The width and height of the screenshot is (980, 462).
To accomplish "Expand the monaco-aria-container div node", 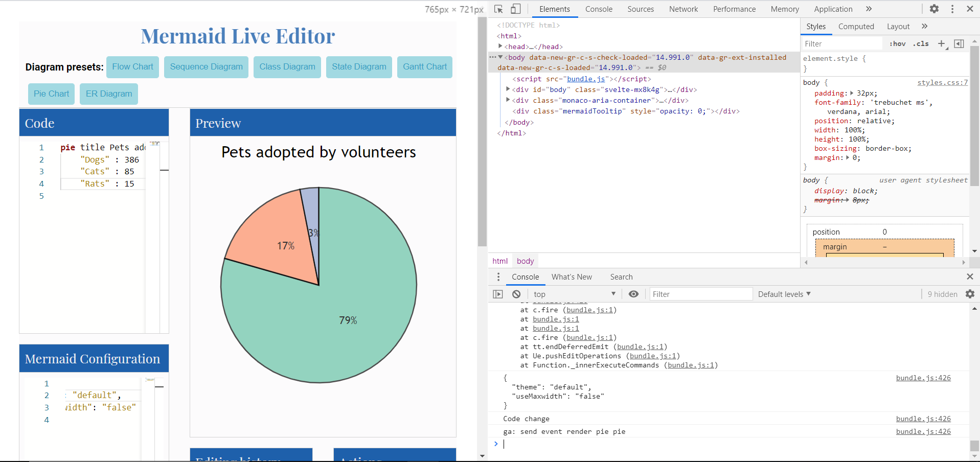I will 508,100.
